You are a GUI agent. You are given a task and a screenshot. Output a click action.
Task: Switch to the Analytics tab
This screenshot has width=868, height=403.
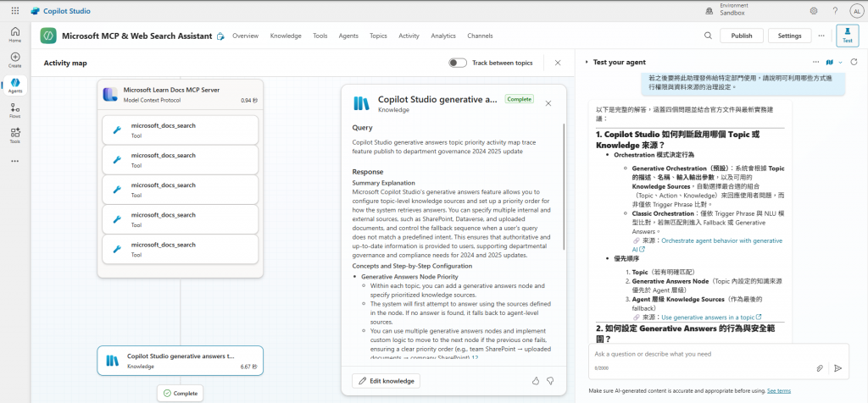(x=442, y=36)
